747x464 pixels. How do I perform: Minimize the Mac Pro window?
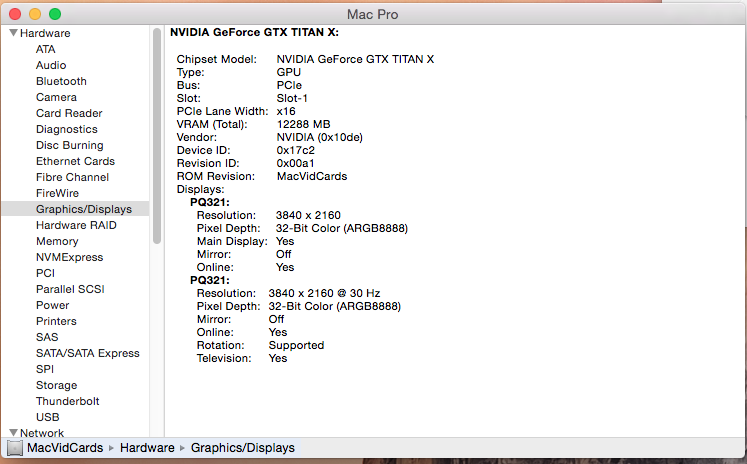click(35, 14)
